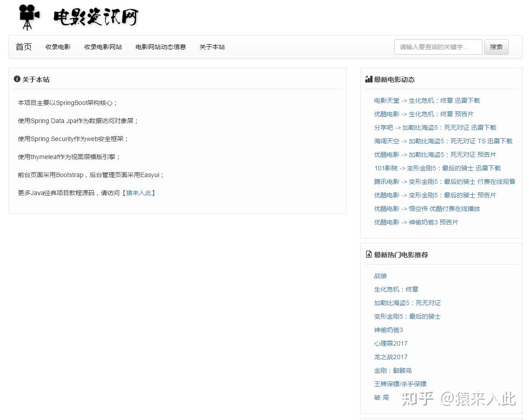Click the bar chart icon beside 最新电影动态
Screen dimensions: 529x420
click(x=369, y=79)
